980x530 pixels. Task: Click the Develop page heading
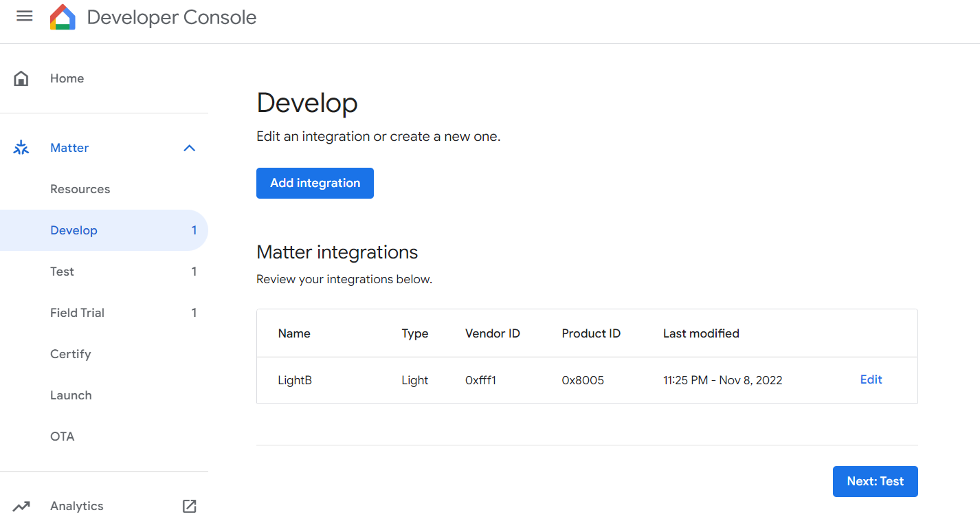(x=307, y=103)
